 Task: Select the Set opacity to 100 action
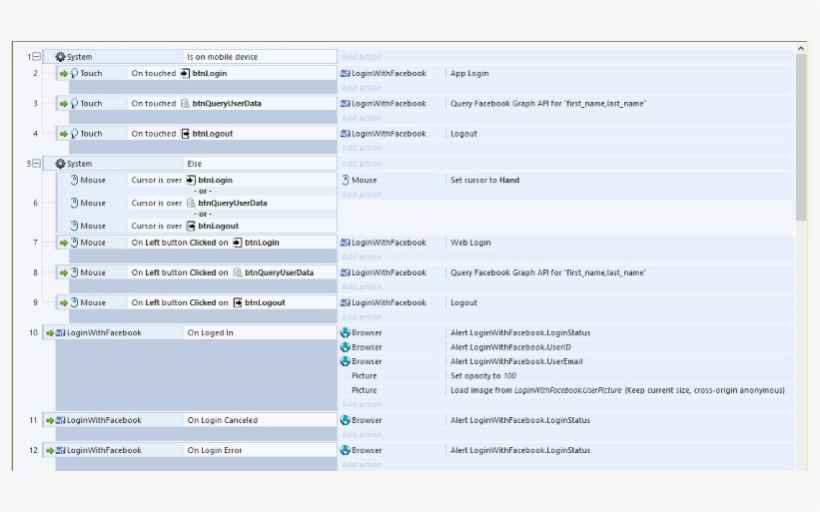click(x=483, y=376)
